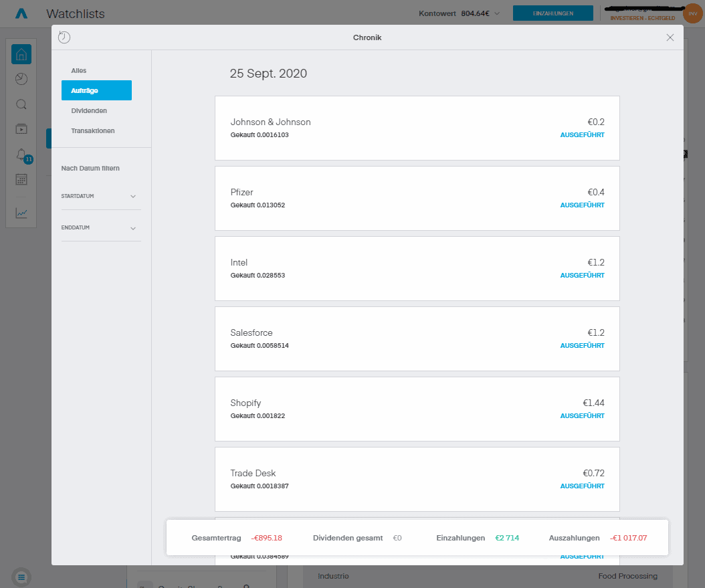Screen dimensions: 705x588
Task: Click the Pfizer amount €0.4
Action: click(596, 193)
